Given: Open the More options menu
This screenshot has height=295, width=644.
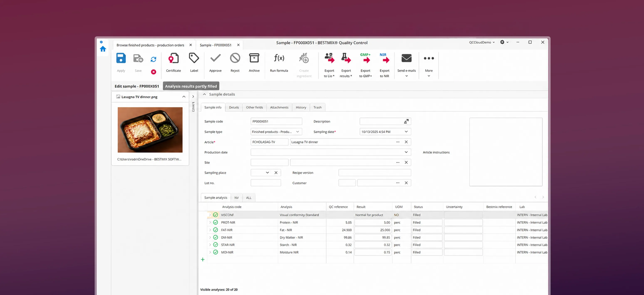Looking at the screenshot, I should [429, 65].
